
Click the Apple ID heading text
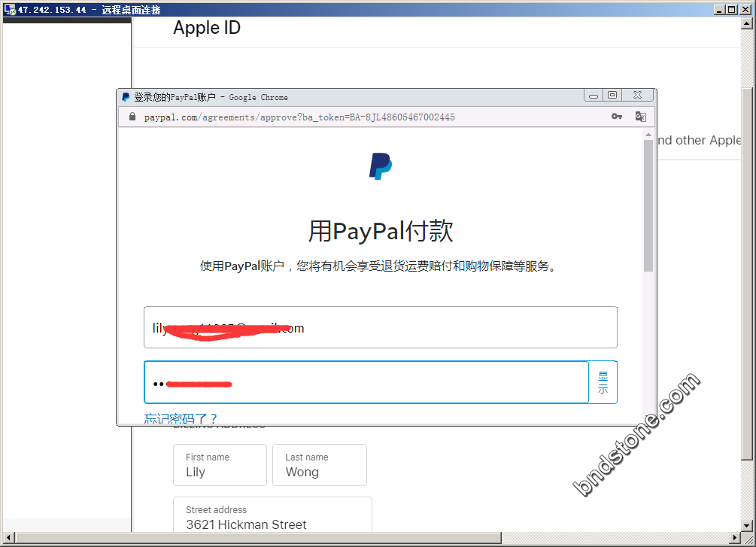click(207, 28)
